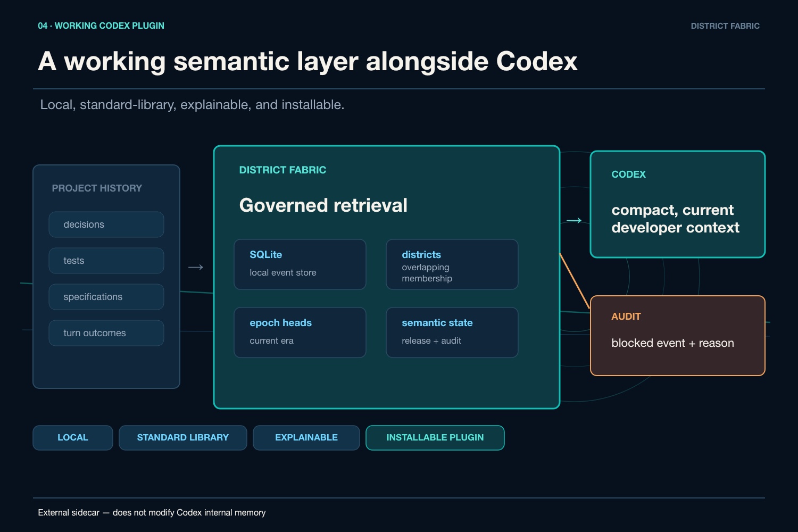The image size is (798, 532).
Task: Click the INSTALLABLE PLUGIN tag
Action: 435,438
